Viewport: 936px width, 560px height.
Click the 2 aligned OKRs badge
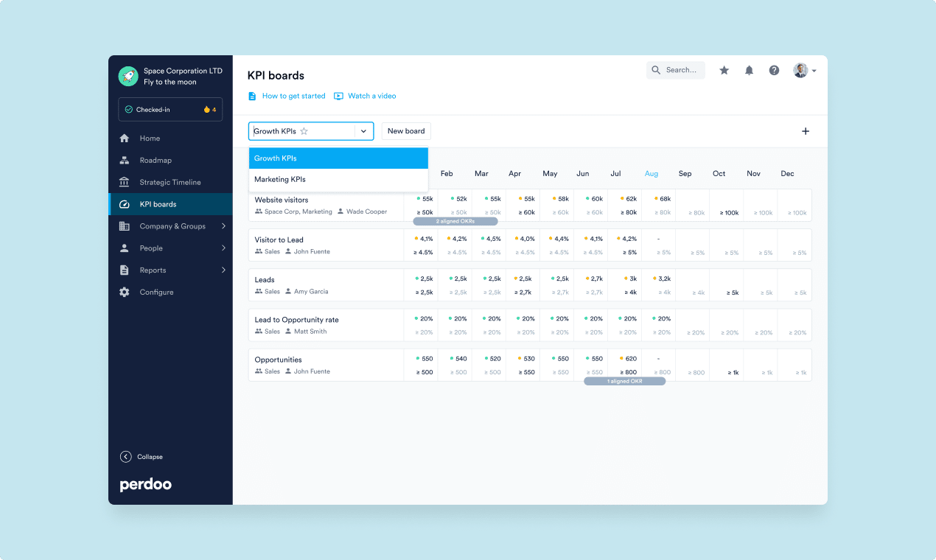click(x=457, y=220)
